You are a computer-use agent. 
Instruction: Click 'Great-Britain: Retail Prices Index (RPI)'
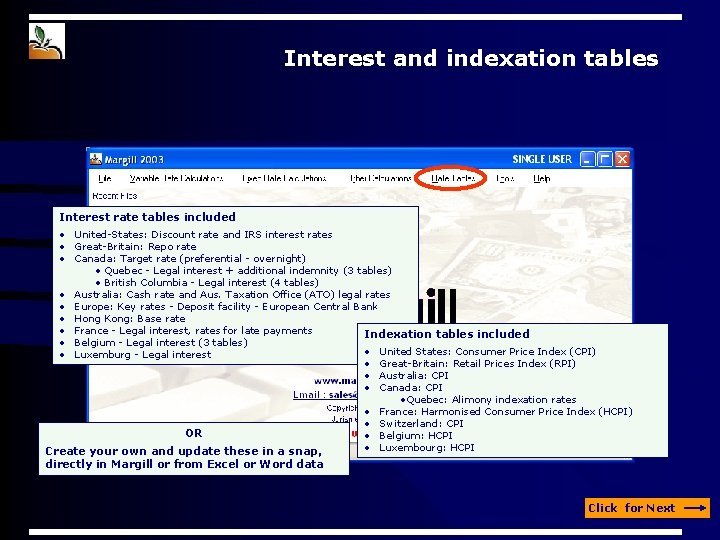477,364
